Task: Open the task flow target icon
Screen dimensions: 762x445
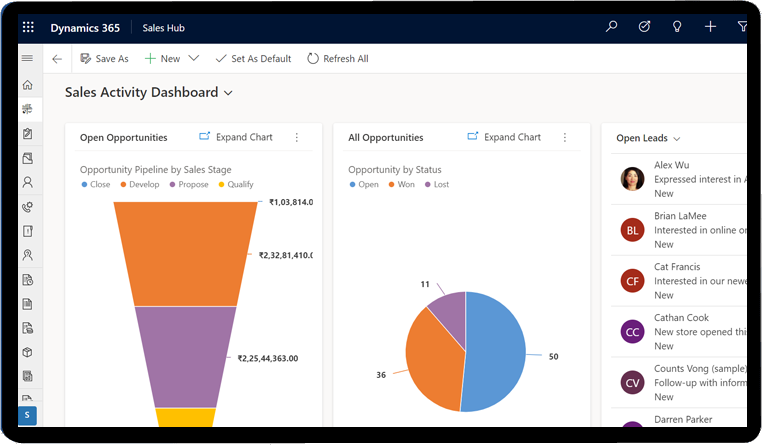Action: tap(644, 27)
